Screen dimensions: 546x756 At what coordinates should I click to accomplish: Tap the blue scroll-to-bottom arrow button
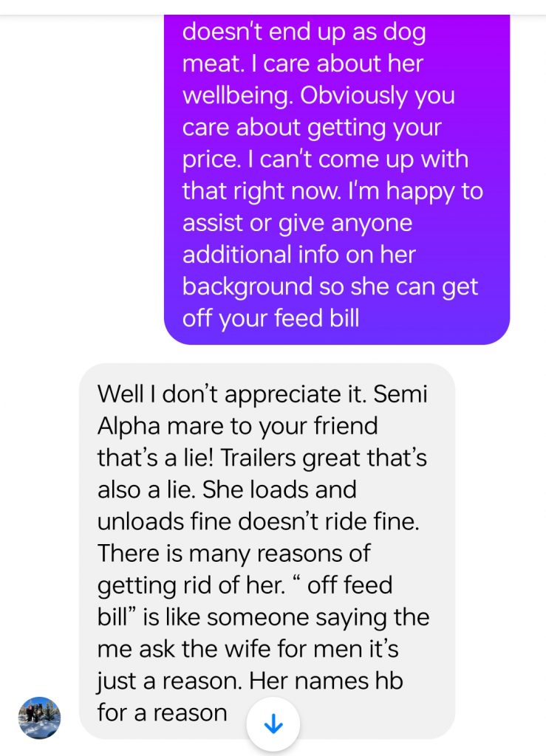(x=273, y=724)
